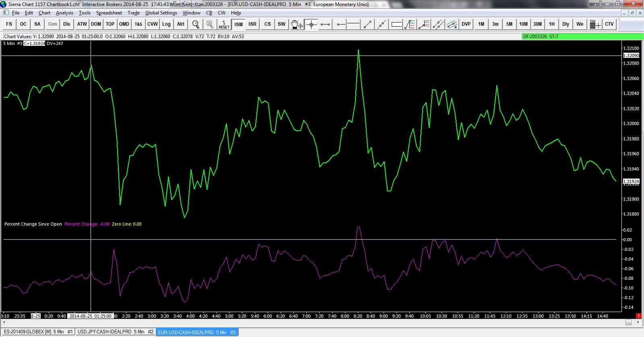
Task: Select the parallel lines tool
Action: (438, 24)
